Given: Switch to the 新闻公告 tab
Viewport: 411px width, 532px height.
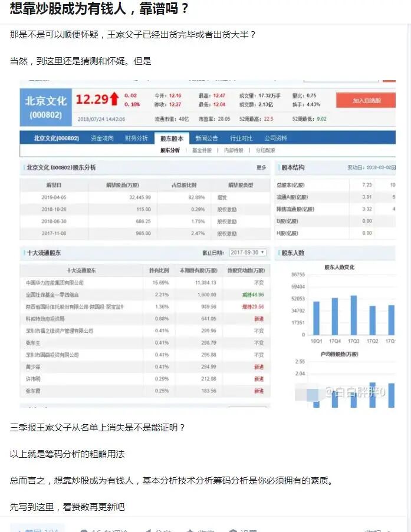Looking at the screenshot, I should click(x=206, y=138).
